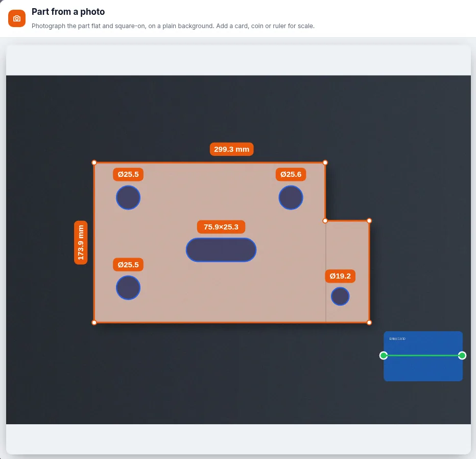Grab the top-left outline corner handle
Screen dimensions: 476x459
tap(94, 163)
